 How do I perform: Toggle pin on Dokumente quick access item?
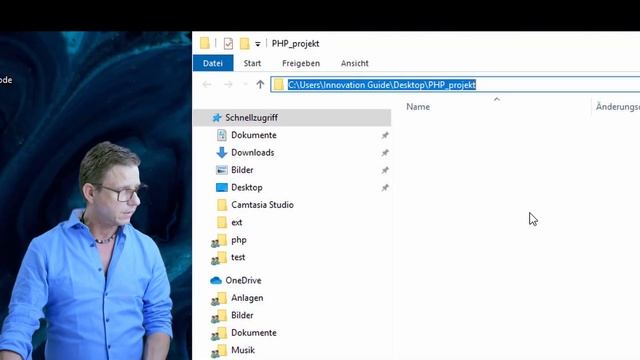(x=385, y=135)
